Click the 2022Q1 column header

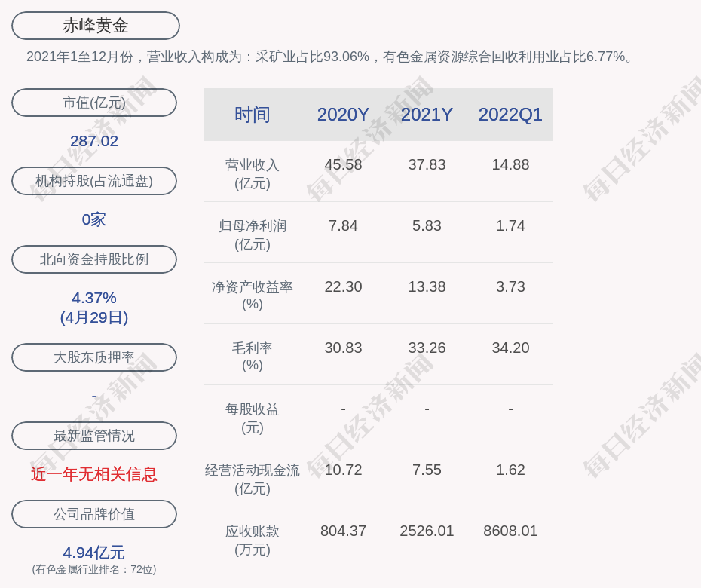510,115
